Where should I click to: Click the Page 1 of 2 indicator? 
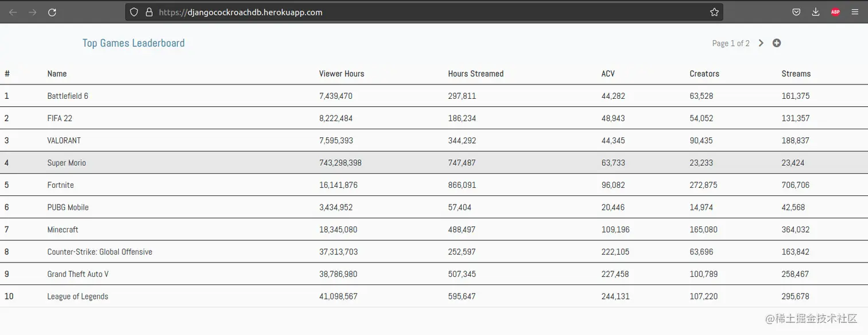click(731, 43)
